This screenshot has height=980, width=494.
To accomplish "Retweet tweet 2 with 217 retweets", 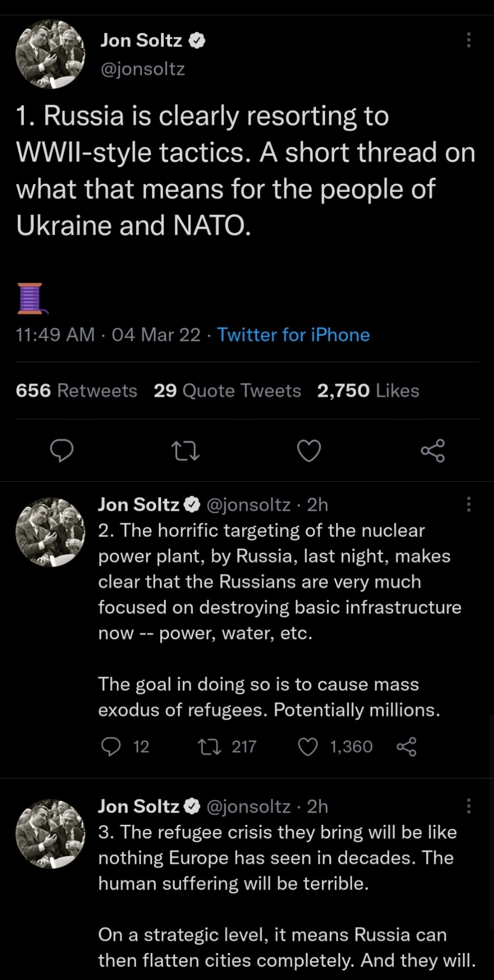I will (209, 747).
